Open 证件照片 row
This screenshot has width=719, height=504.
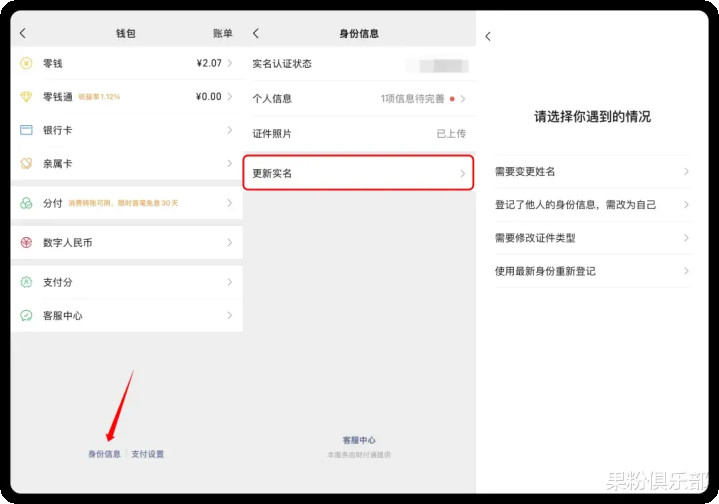360,133
